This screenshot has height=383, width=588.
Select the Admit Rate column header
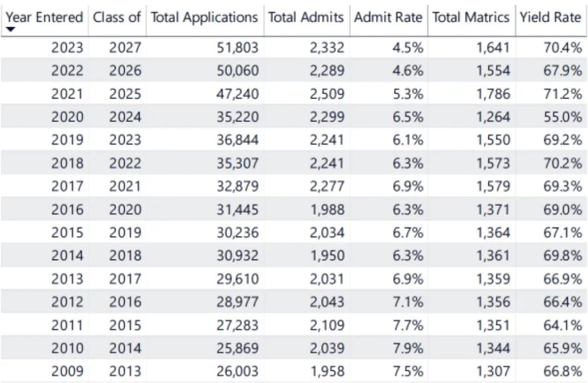[388, 17]
